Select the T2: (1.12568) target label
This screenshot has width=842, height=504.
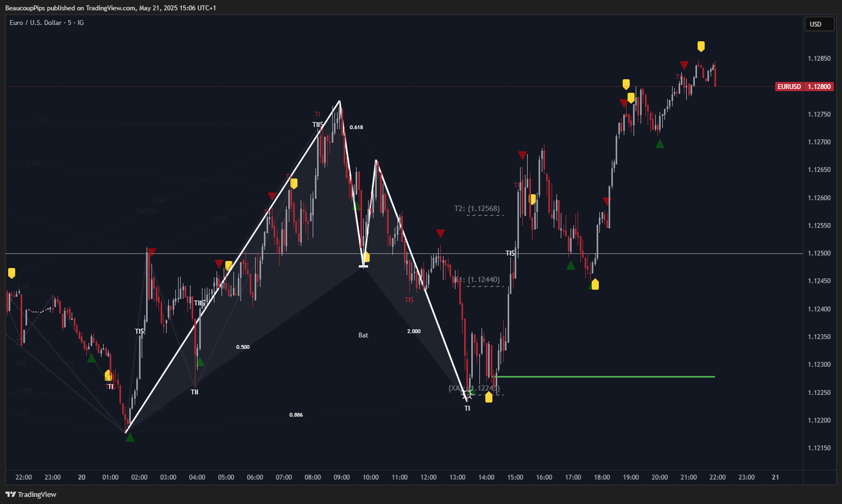477,208
